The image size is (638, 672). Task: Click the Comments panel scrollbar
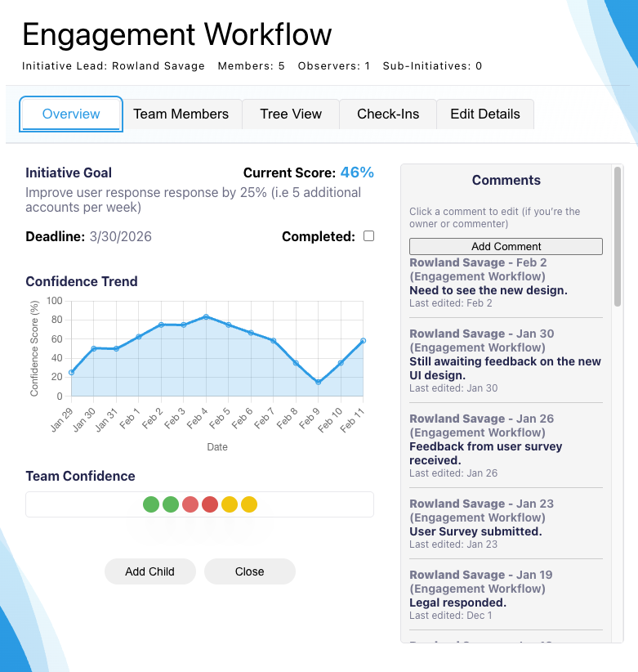pos(618,237)
